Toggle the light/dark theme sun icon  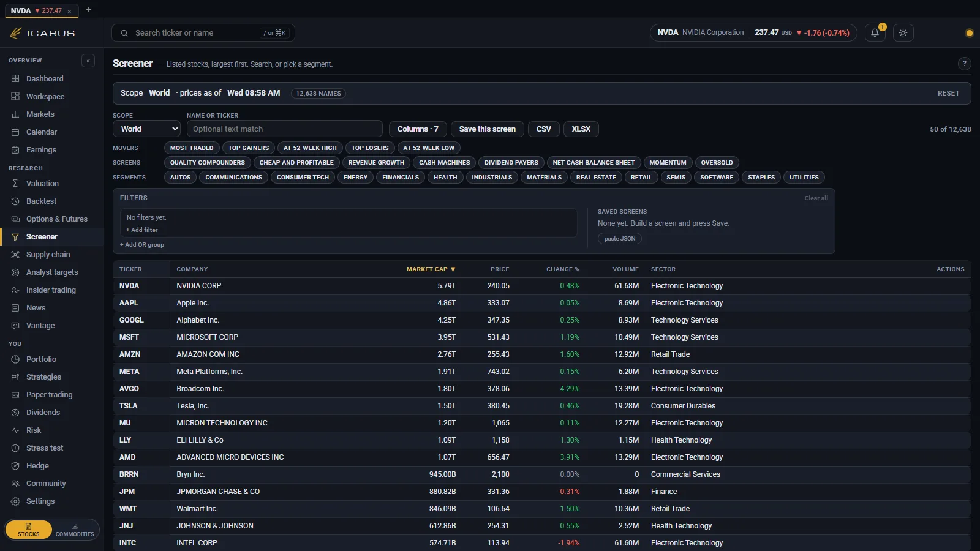(x=903, y=32)
